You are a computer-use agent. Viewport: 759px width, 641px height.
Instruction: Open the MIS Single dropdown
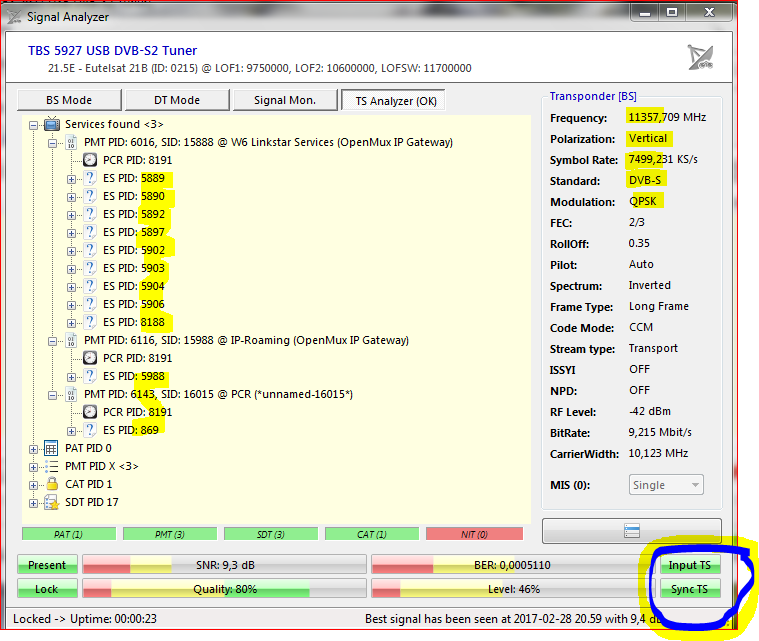pos(666,485)
